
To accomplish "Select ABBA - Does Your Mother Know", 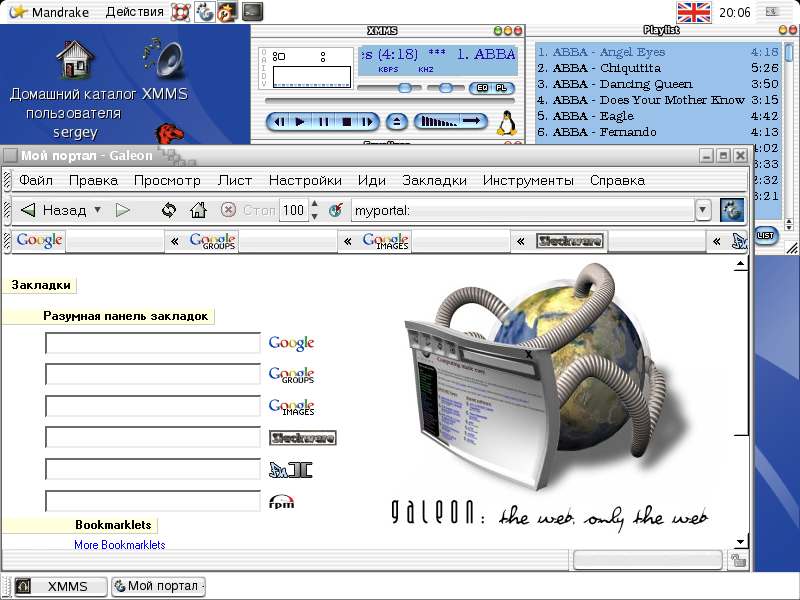I will 658,100.
